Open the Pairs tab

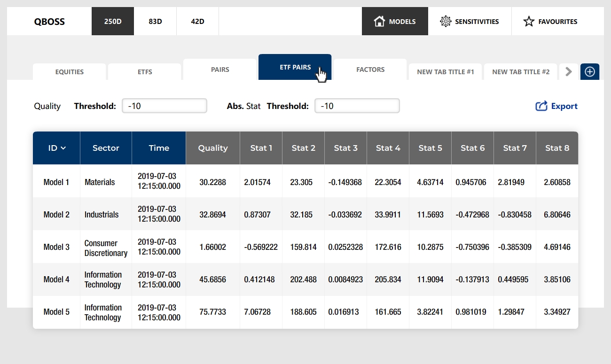[x=220, y=70]
